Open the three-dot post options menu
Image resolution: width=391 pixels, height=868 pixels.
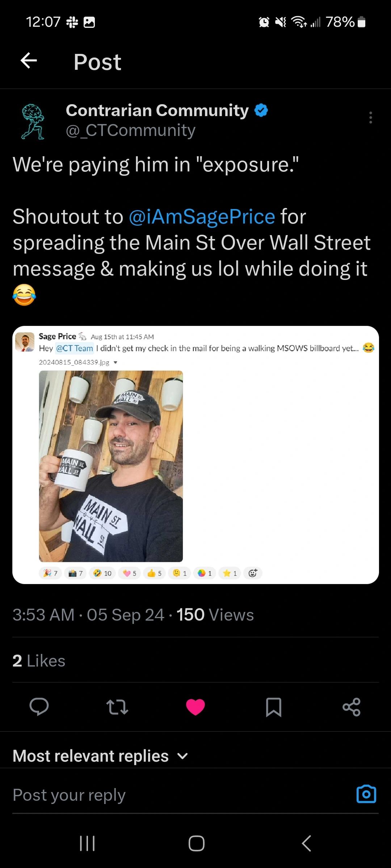point(371,118)
